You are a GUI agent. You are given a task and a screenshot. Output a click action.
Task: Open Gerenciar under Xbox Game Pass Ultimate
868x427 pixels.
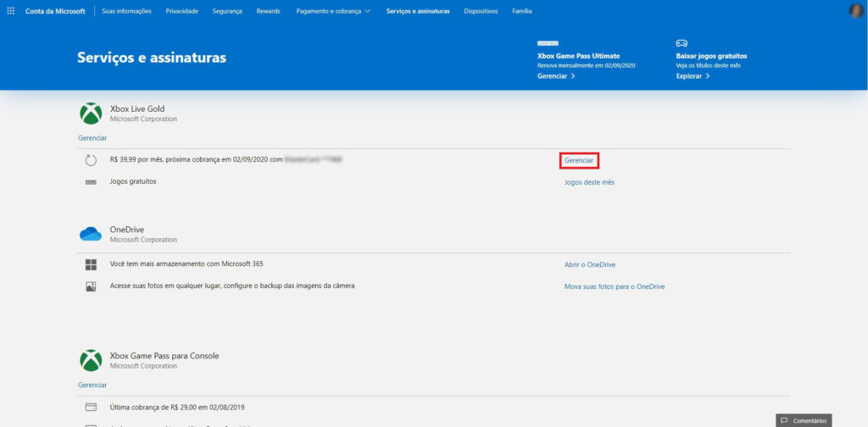[556, 76]
